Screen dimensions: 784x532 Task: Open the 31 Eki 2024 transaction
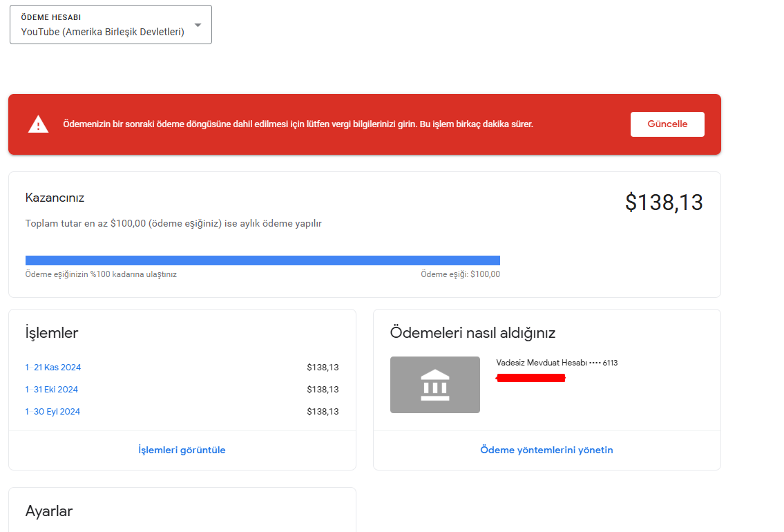tap(52, 389)
